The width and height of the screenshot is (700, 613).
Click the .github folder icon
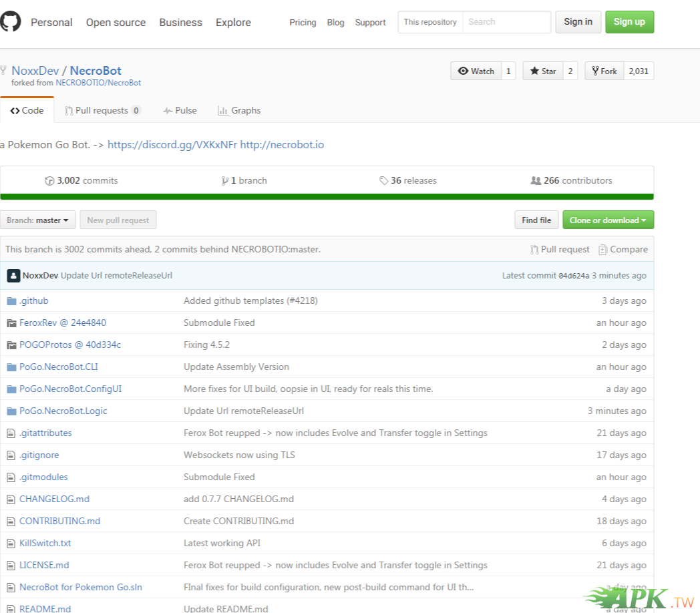pos(11,301)
